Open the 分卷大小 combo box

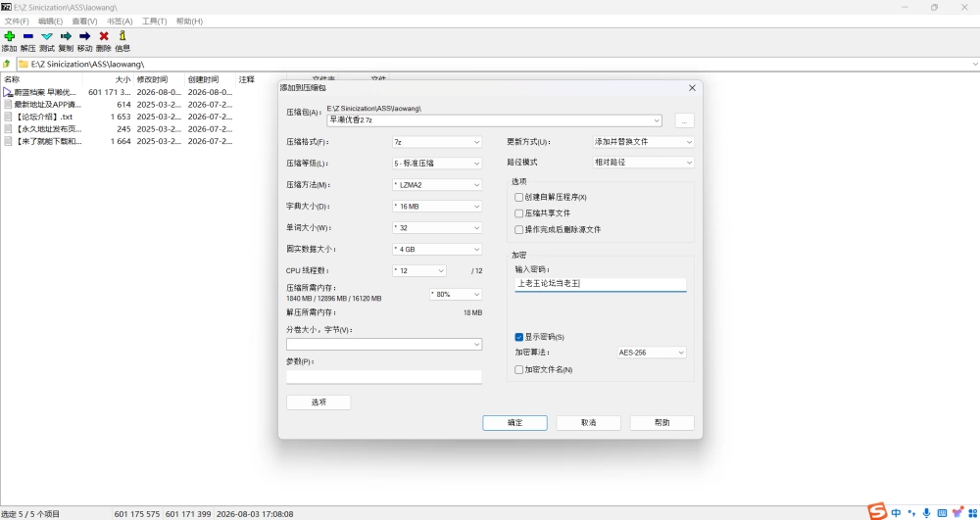coord(384,344)
